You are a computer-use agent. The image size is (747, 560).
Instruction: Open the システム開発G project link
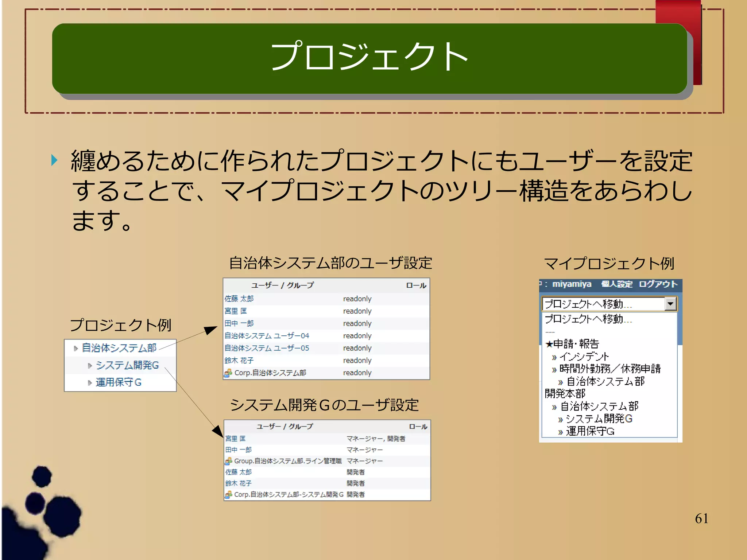tap(127, 365)
